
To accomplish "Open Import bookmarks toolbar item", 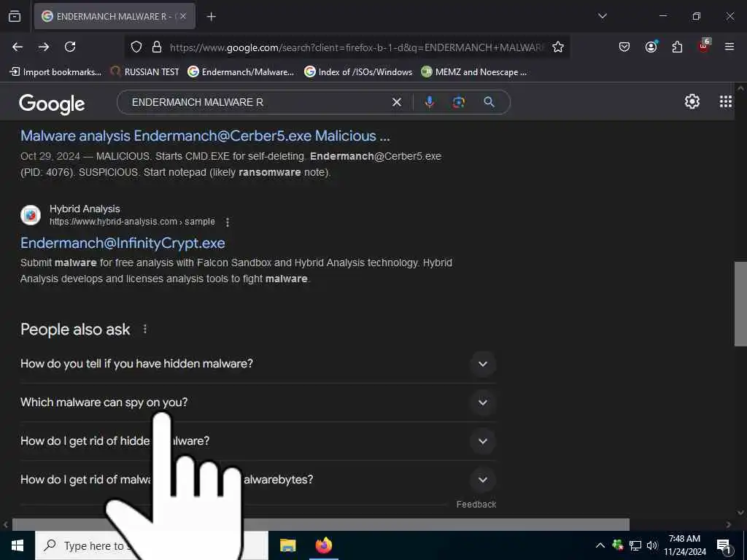I will (55, 72).
